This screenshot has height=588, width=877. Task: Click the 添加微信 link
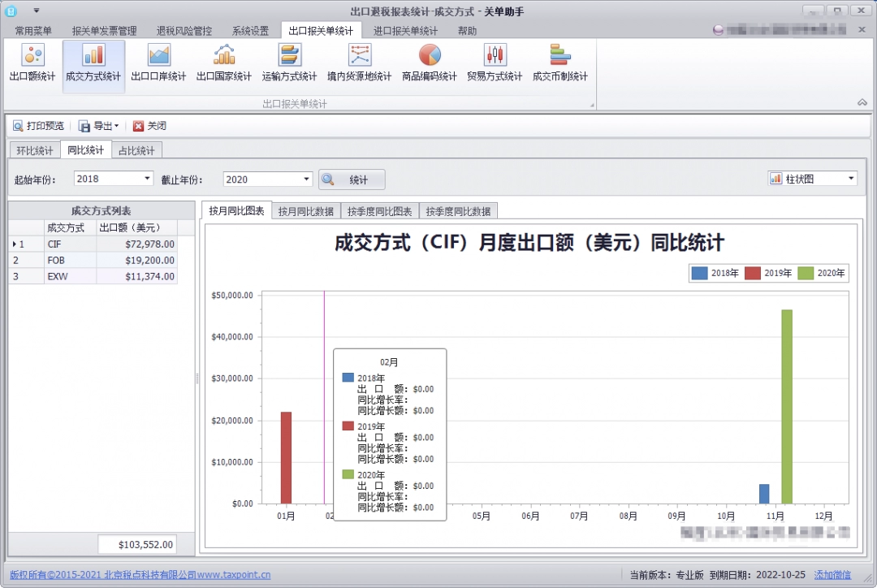point(832,574)
